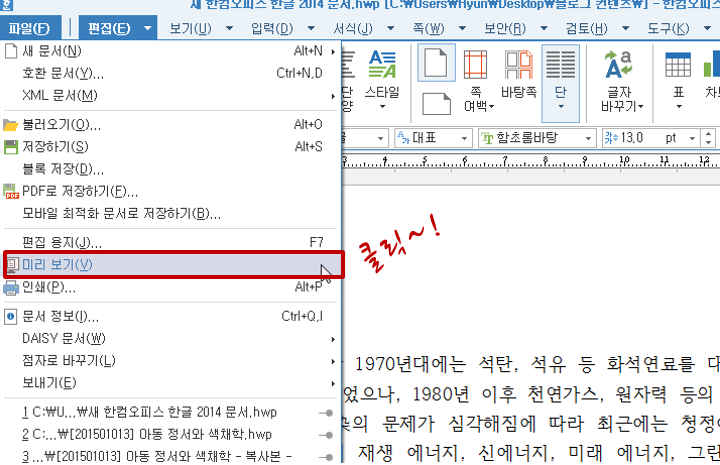Click the 문서 정보(I) info icon

coord(11,317)
